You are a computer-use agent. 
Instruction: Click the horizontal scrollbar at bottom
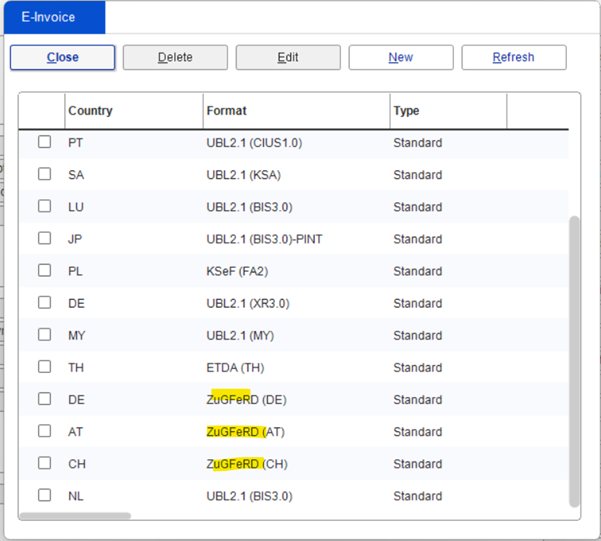point(75,516)
